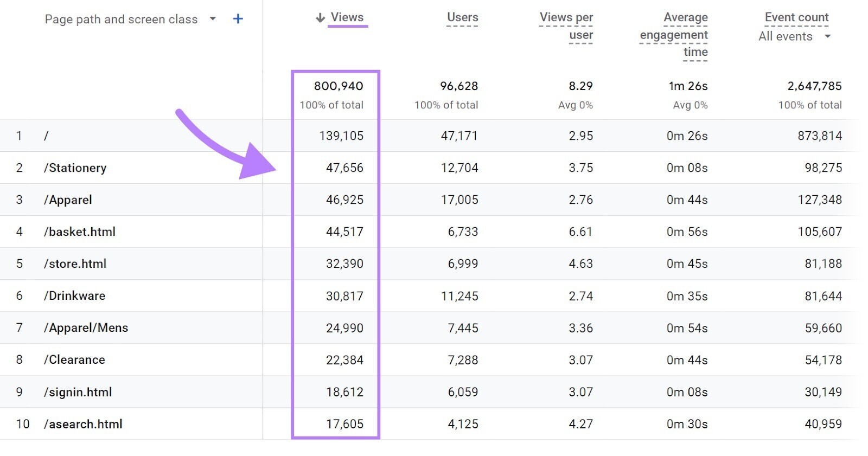Open the /Clearance page row
This screenshot has height=456, width=868.
[74, 360]
